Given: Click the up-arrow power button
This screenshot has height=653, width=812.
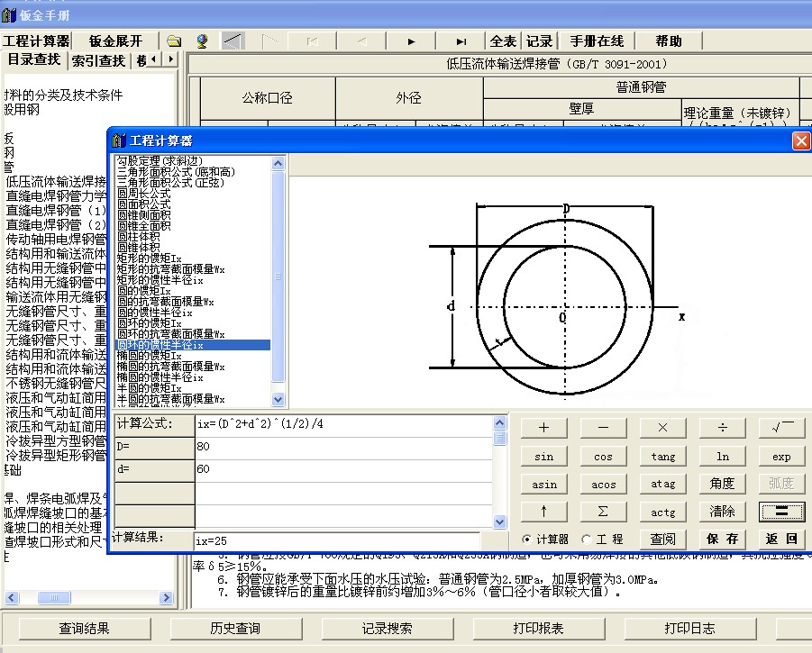Looking at the screenshot, I should pos(543,512).
